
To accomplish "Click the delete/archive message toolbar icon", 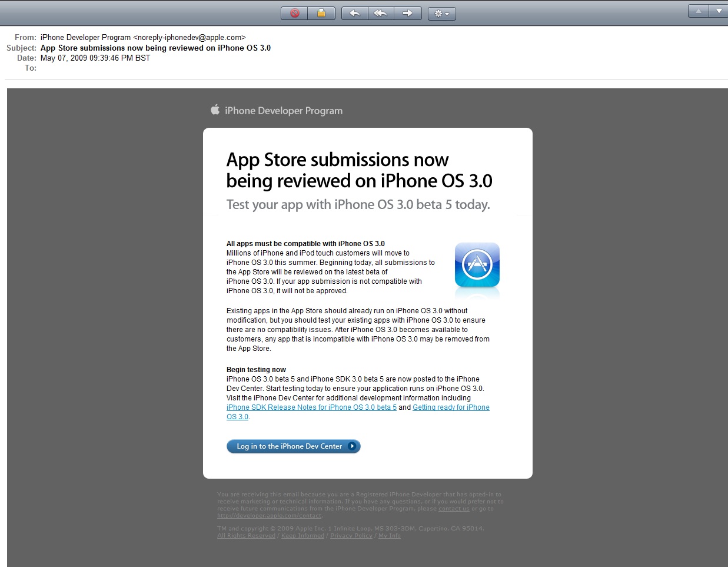I will pyautogui.click(x=321, y=13).
